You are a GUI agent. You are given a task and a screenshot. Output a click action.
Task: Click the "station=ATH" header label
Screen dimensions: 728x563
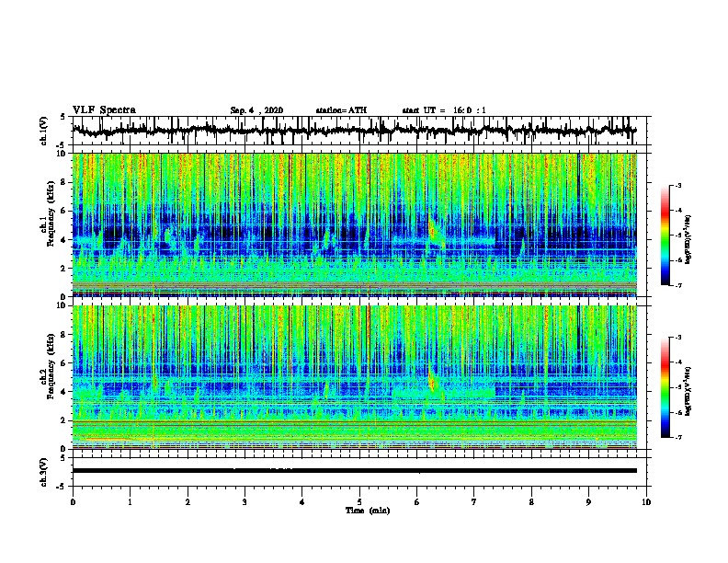341,110
